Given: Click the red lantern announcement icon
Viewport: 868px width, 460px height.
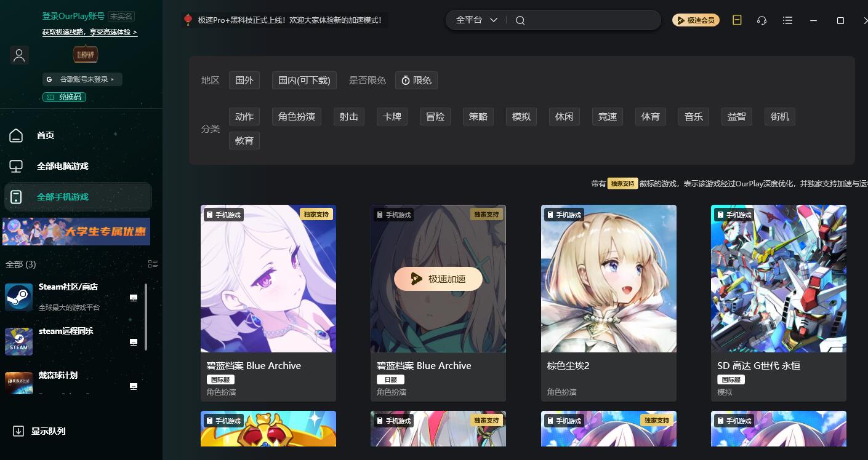Looking at the screenshot, I should point(188,20).
